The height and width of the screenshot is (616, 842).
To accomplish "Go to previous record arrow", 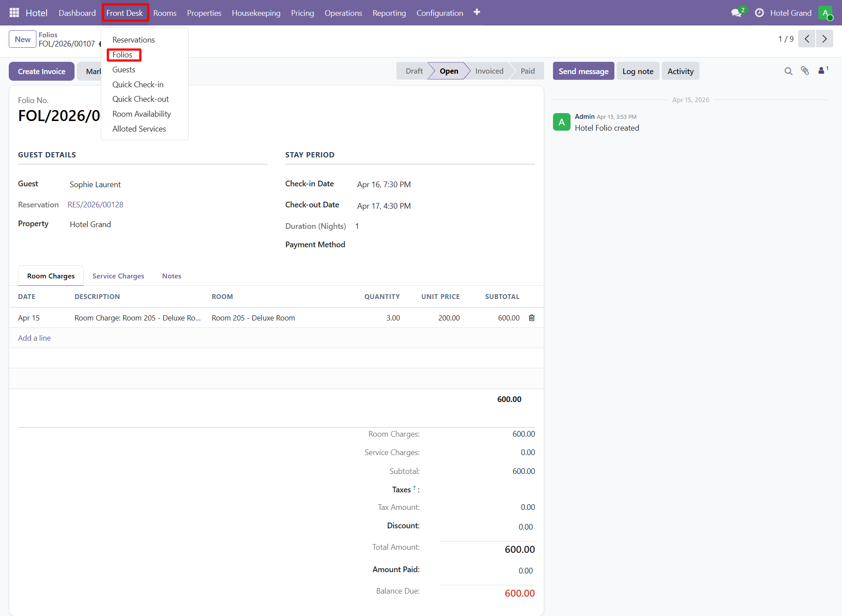I will click(x=806, y=39).
